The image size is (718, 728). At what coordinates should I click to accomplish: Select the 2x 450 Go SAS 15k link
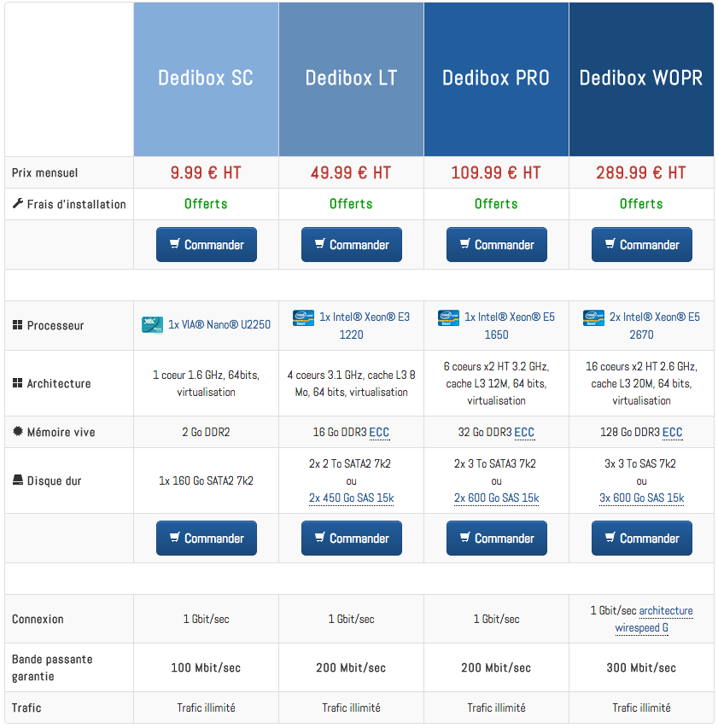coord(352,498)
